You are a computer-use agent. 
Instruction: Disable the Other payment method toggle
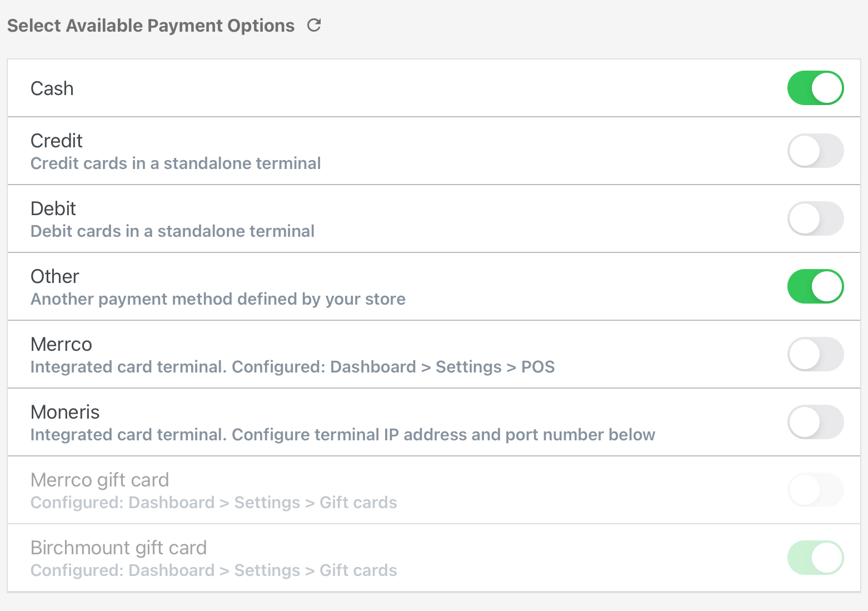point(815,286)
